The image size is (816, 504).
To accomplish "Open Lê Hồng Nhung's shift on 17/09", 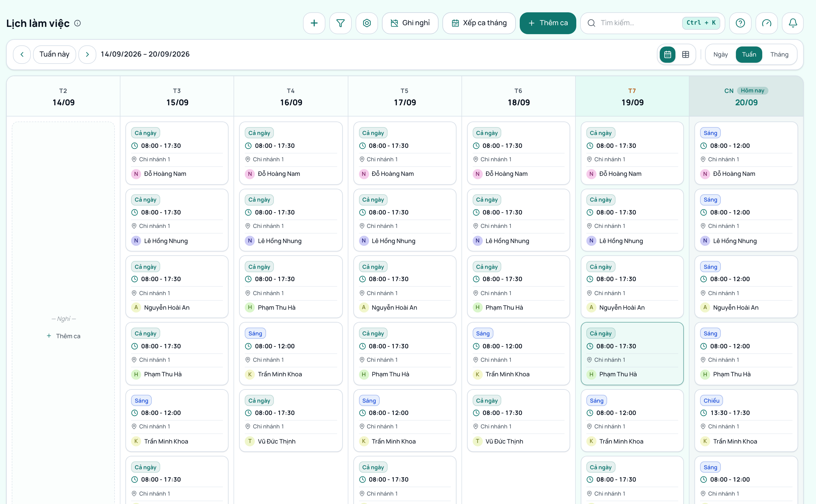I will tap(405, 220).
